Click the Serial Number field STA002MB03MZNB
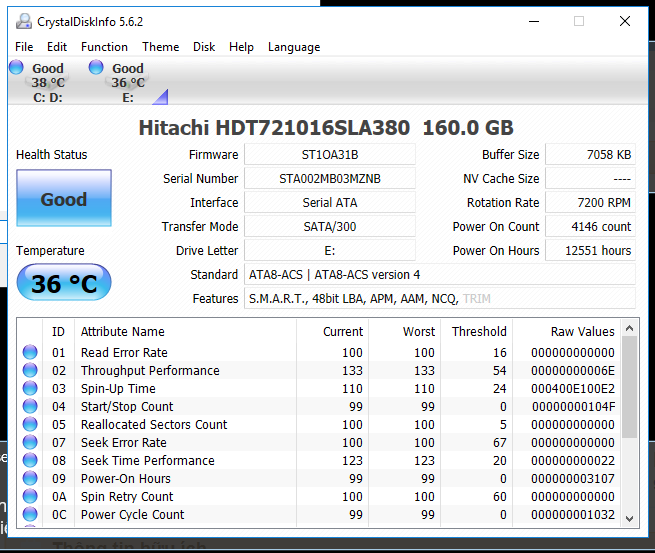 tap(330, 179)
